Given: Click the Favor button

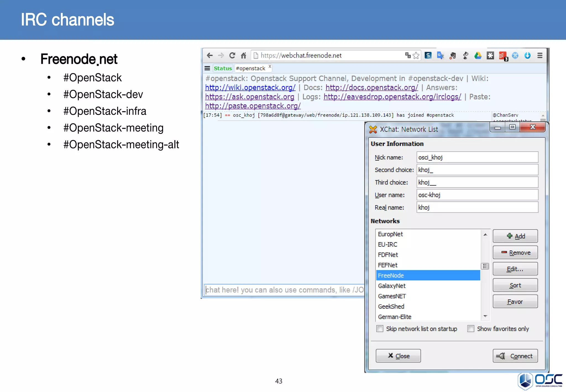Looking at the screenshot, I should (515, 301).
